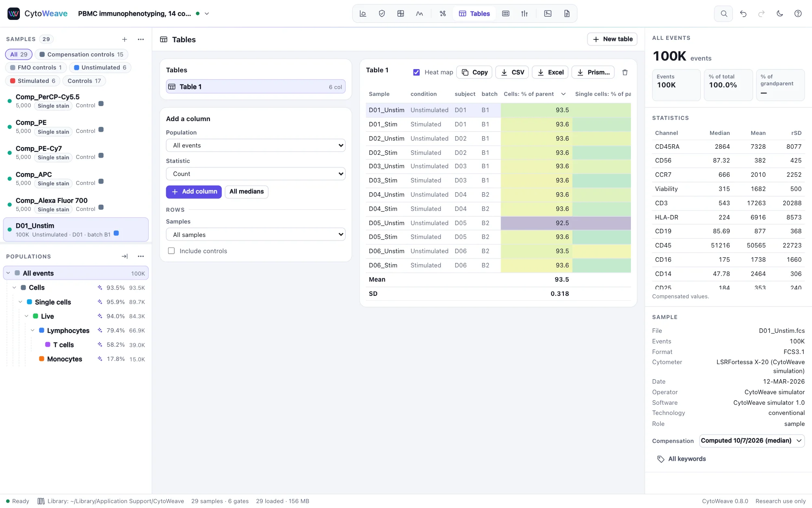
Task: Open the Compensation dropdown Computed 10/7/2026
Action: (x=752, y=441)
